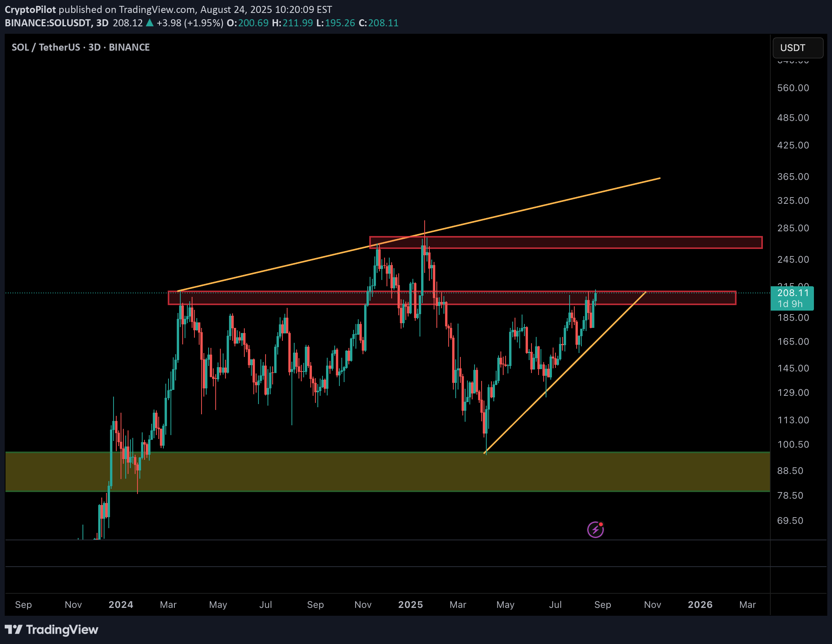This screenshot has height=644, width=832.
Task: Click the Low value L:195.26 in header
Action: [335, 23]
